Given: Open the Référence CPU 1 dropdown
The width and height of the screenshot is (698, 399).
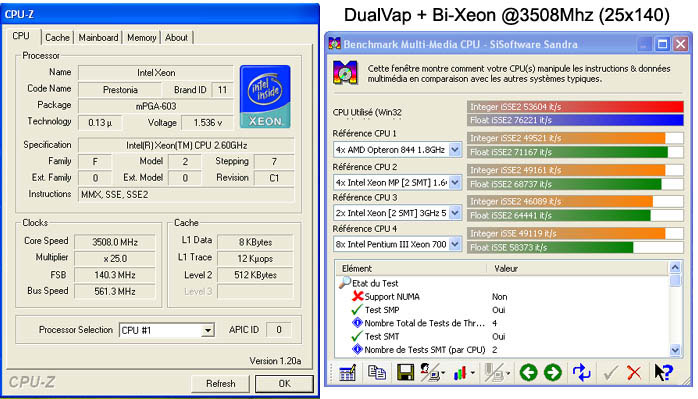Looking at the screenshot, I should pos(455,150).
